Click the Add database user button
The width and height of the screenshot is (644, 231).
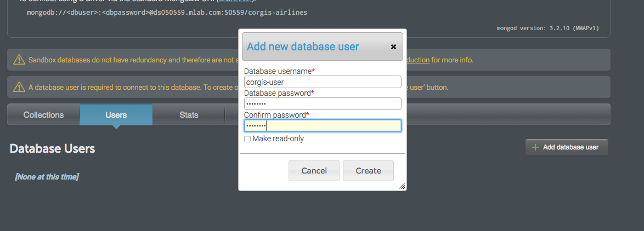click(x=567, y=147)
